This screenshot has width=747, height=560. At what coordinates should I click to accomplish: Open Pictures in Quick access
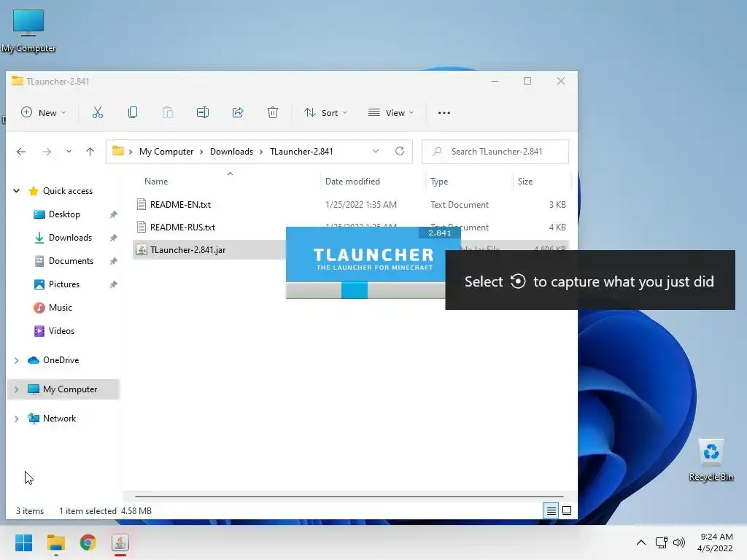point(64,284)
